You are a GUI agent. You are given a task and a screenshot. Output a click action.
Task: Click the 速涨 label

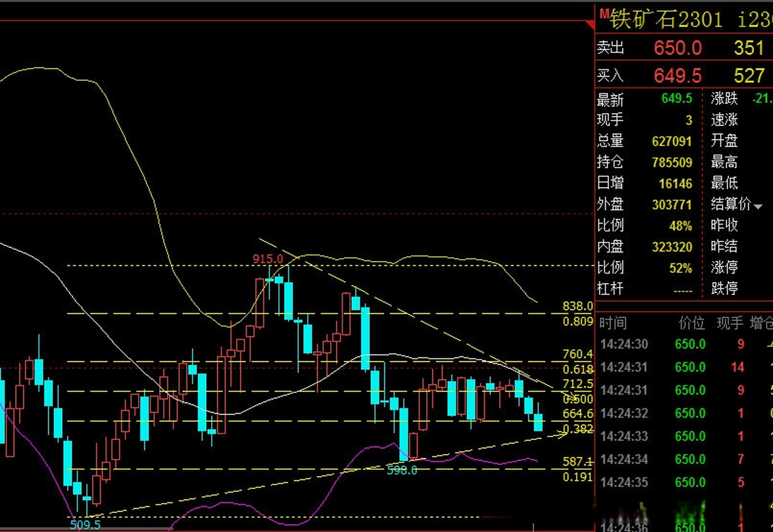[x=724, y=120]
